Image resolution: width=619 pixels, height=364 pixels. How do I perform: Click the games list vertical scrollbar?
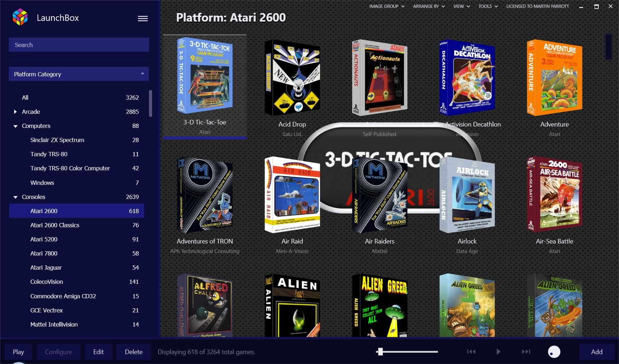608,47
